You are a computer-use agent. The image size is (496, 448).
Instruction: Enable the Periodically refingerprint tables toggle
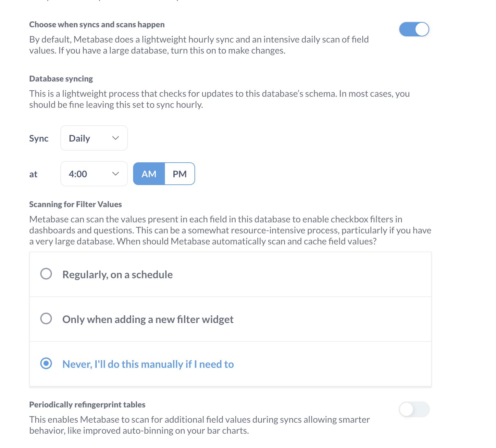click(414, 409)
